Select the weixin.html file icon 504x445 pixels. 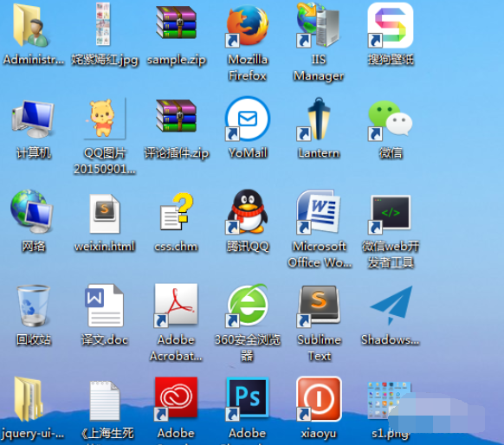(105, 213)
